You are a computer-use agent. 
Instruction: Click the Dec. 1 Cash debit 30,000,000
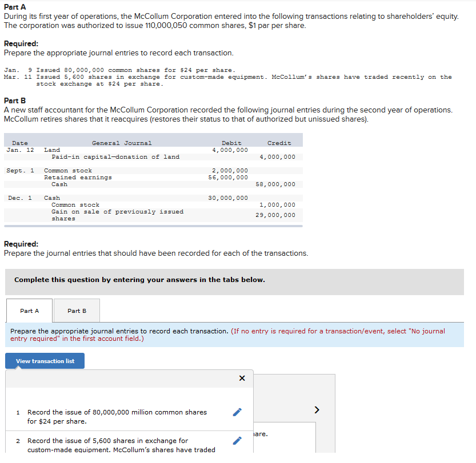(228, 198)
